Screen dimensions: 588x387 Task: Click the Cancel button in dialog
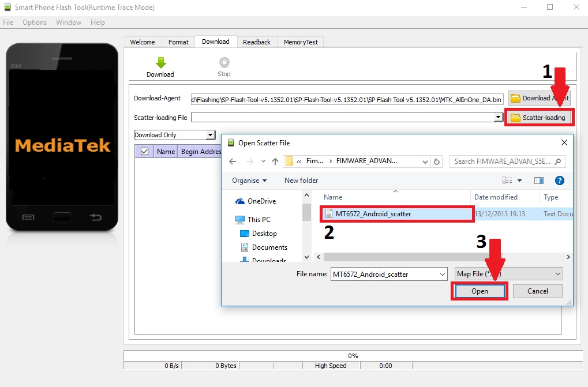coord(537,291)
